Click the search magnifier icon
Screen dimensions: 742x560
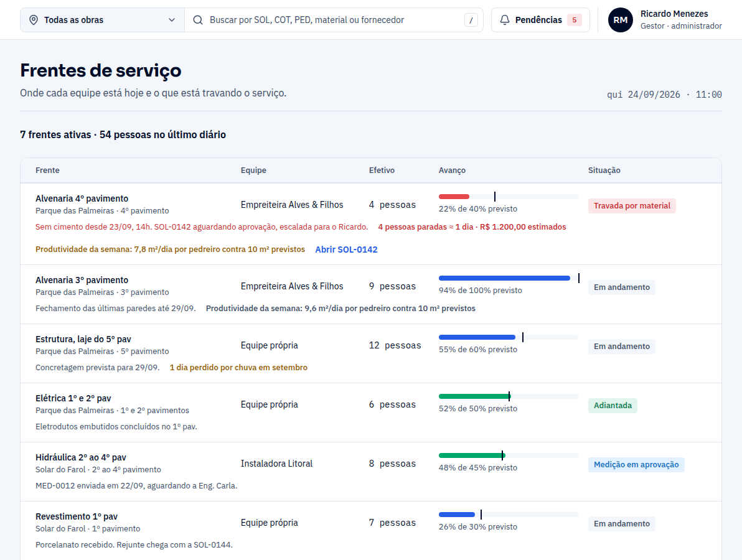click(198, 20)
